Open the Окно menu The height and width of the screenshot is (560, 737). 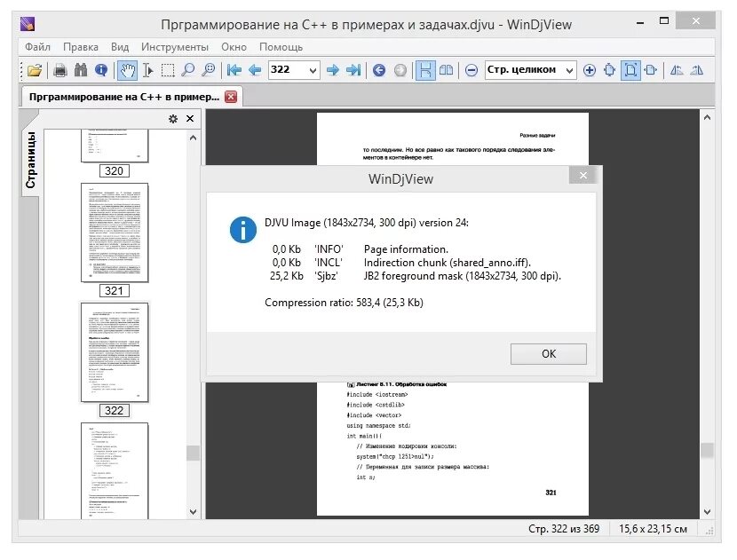pyautogui.click(x=234, y=47)
